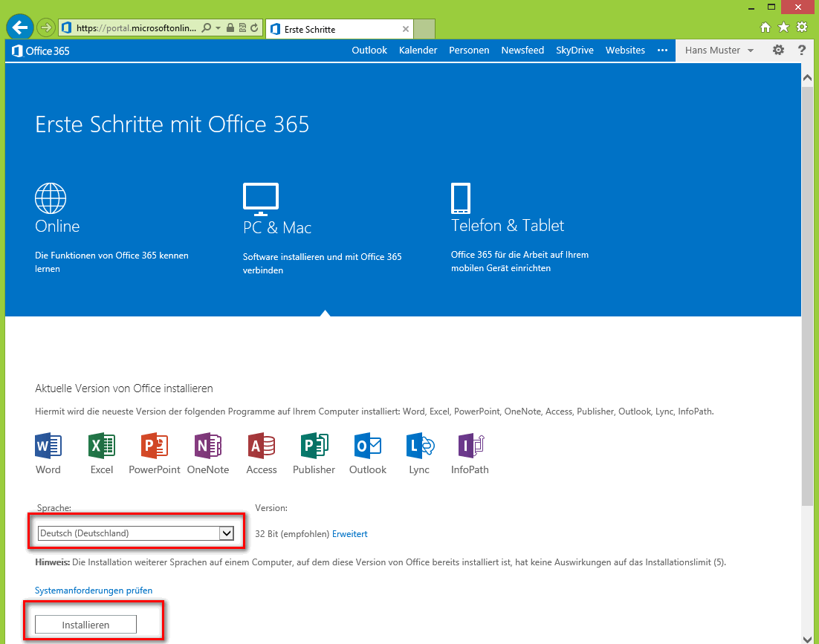Open Outlook in the top navigation

tap(369, 50)
